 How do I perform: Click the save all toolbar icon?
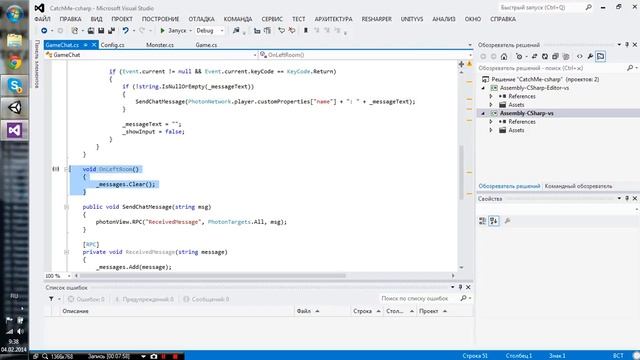coord(111,31)
